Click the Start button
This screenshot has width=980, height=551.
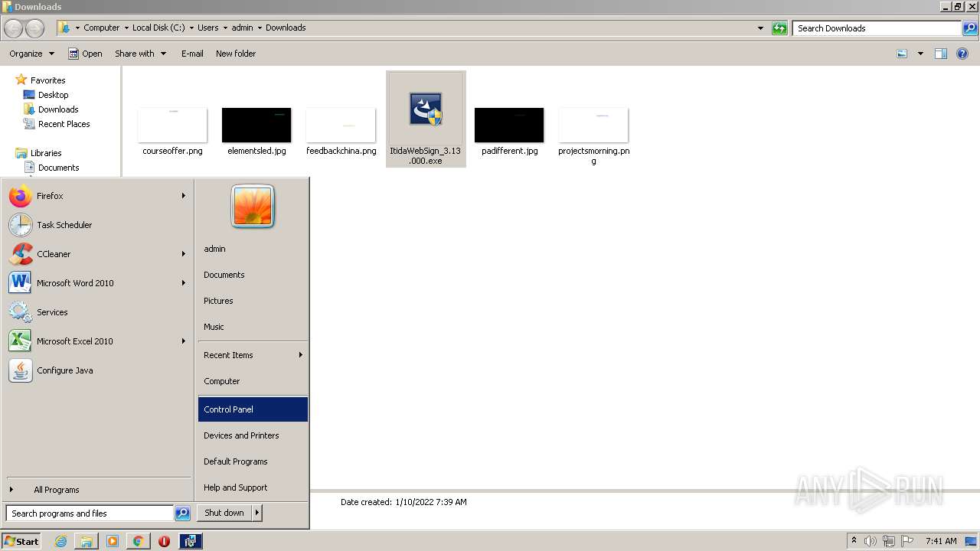(x=21, y=541)
